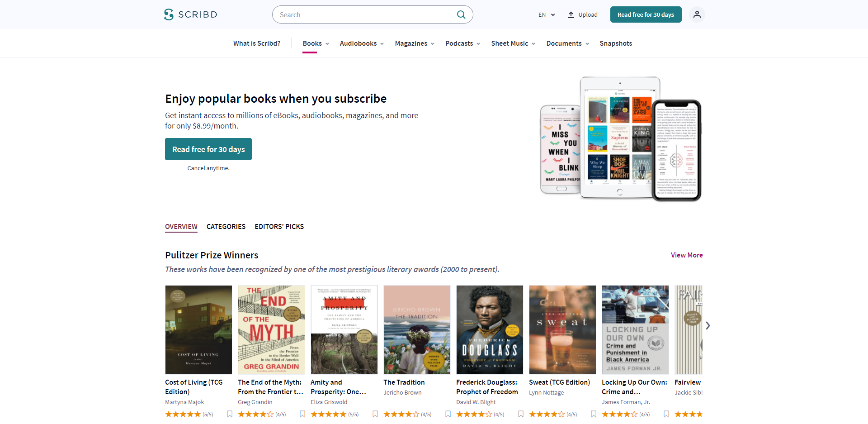The image size is (868, 424).
Task: Bookmark Amity and Prosperity book
Action: pos(375,414)
